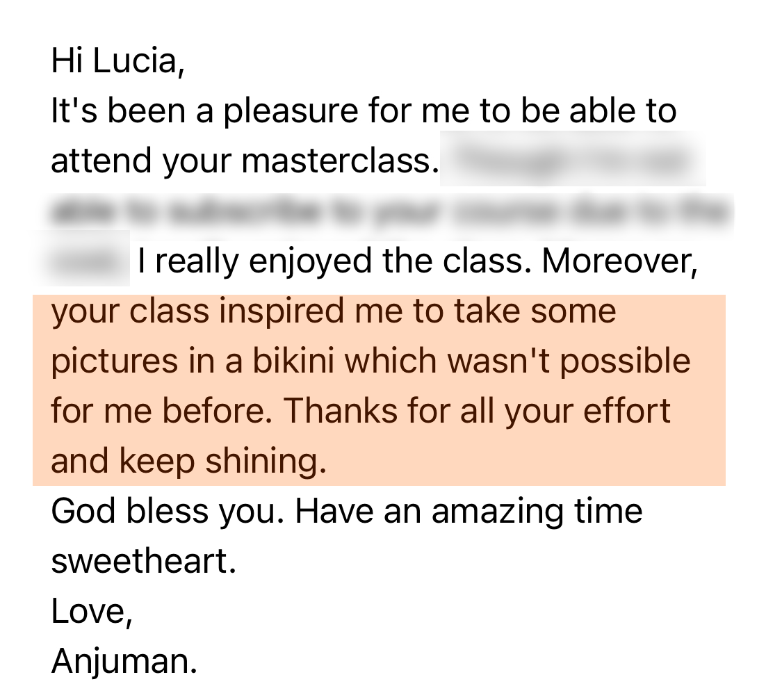Select the orange highlighted text block
Screen dimensions: 782x700
(x=379, y=390)
